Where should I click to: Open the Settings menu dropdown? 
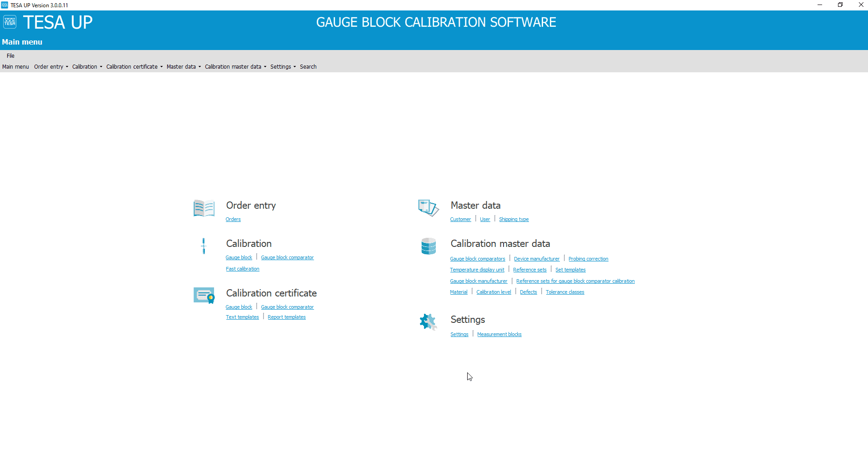281,66
